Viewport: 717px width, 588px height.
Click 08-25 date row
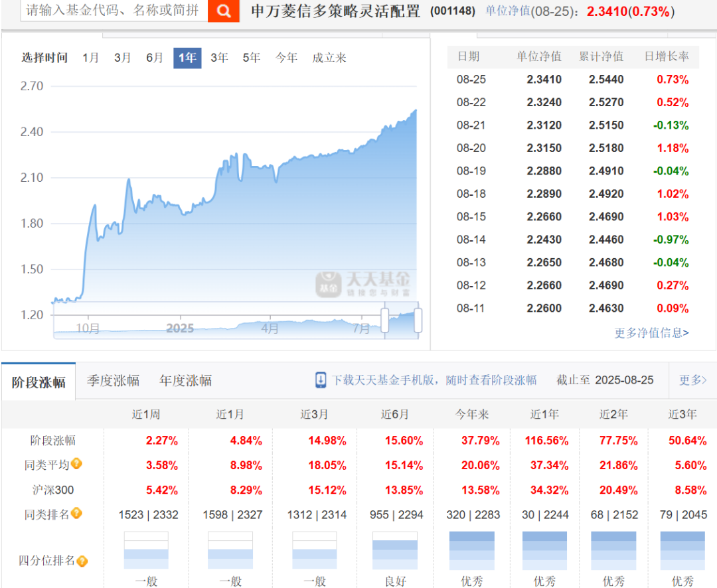click(573, 80)
